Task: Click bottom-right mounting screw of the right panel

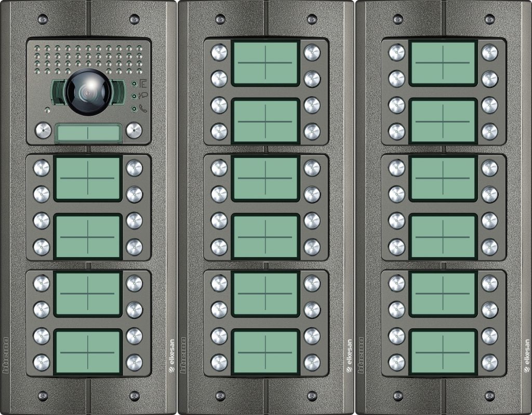Action: coord(489,396)
